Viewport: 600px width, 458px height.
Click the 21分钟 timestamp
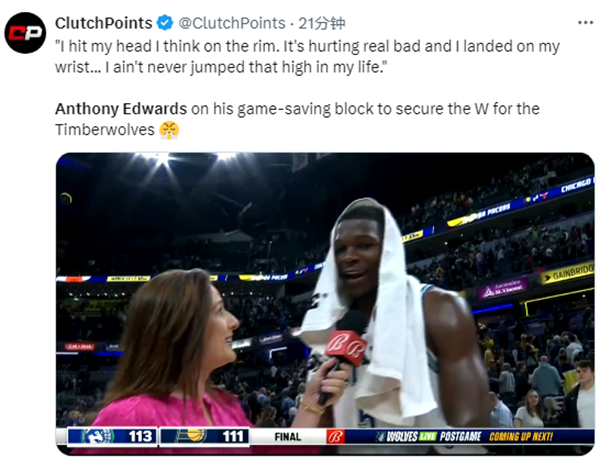pos(322,23)
